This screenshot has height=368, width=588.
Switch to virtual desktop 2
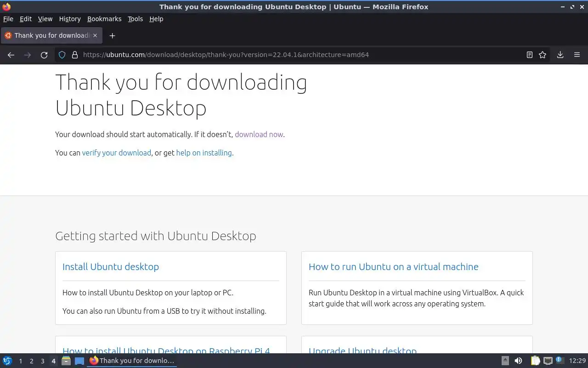(31, 361)
